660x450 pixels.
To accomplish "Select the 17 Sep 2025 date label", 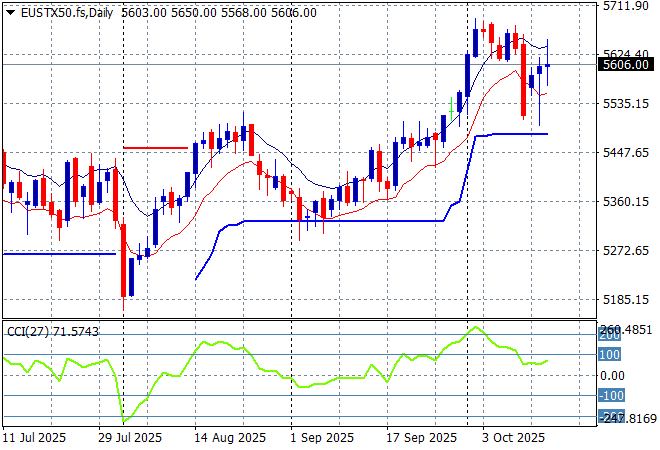I will (x=418, y=437).
